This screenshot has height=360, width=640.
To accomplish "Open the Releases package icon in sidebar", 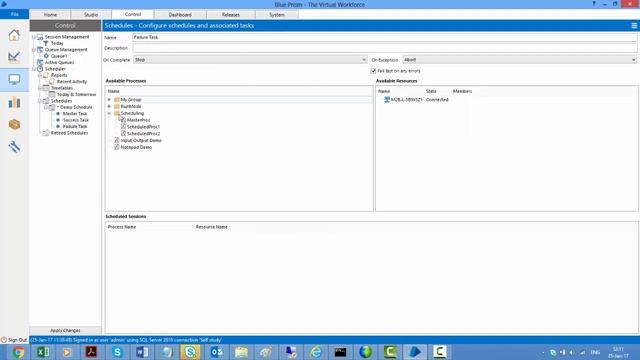I will click(x=14, y=124).
